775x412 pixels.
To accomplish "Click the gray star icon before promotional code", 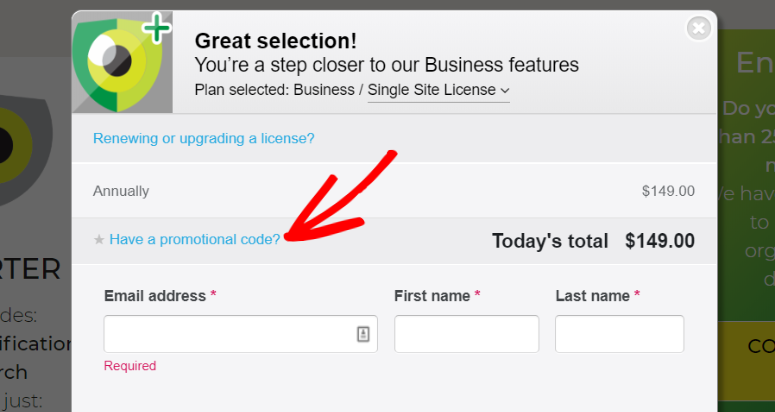I will click(x=99, y=240).
